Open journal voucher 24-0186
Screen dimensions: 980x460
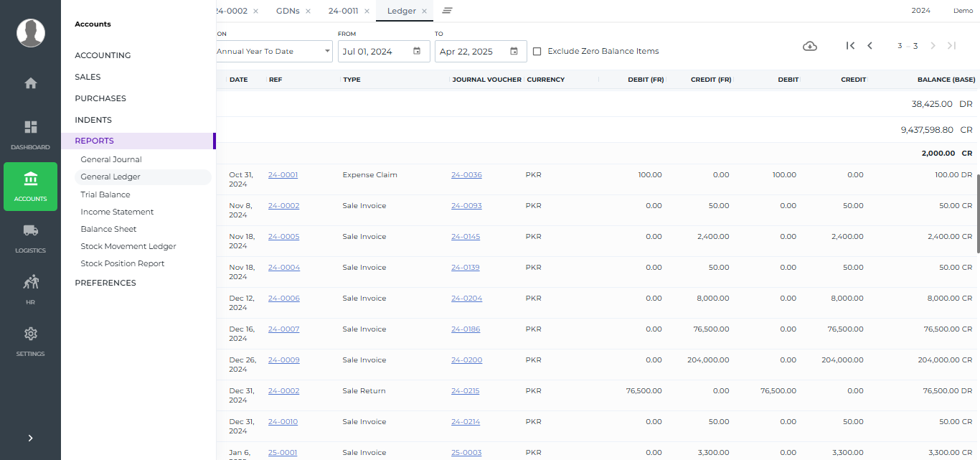(x=466, y=329)
